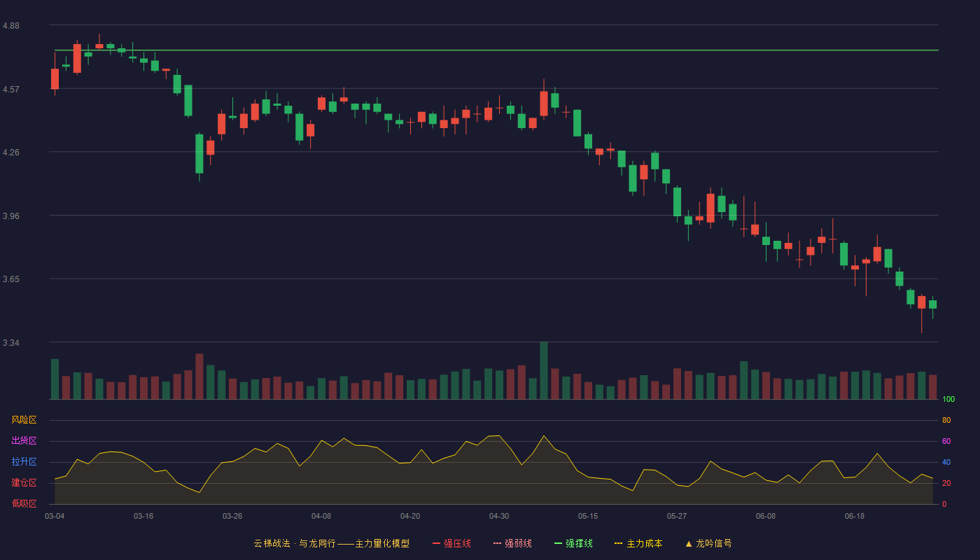Click the 06-18 date label

pos(855,516)
